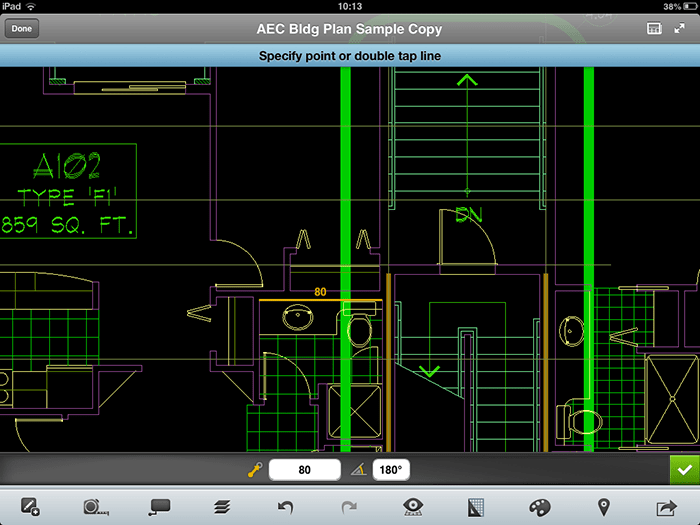Tap the AEC Bldg Plan Sample Copy title
Screen dimensions: 700x525
click(349, 29)
